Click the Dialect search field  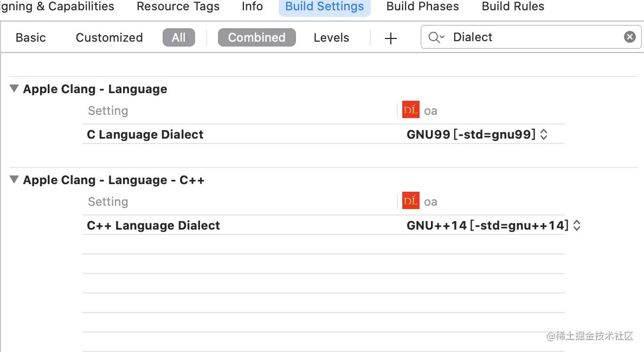point(531,37)
